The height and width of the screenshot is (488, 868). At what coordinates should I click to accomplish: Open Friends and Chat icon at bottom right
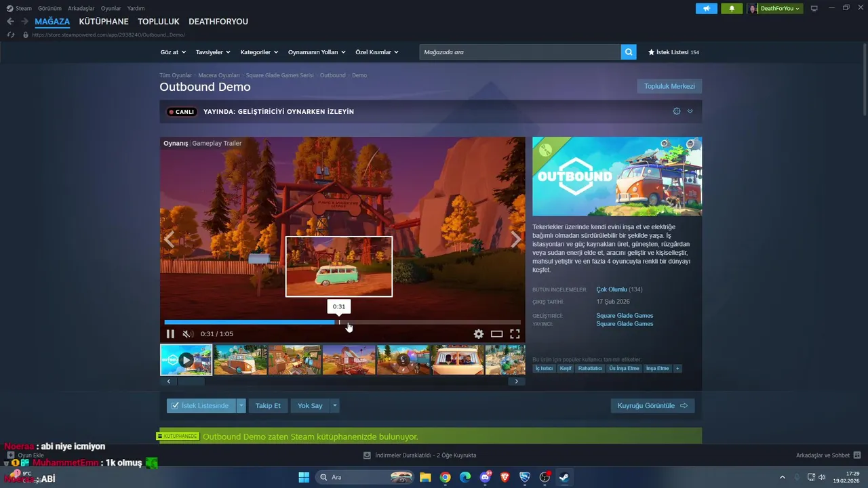tap(857, 455)
